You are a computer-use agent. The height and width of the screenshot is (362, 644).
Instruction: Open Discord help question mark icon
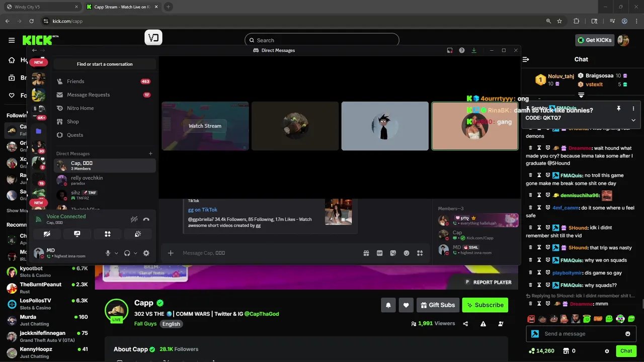pos(462,50)
